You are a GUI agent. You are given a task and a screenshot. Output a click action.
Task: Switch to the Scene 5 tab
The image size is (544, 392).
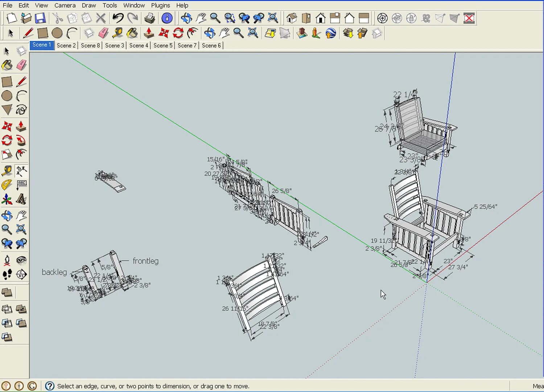pos(163,45)
